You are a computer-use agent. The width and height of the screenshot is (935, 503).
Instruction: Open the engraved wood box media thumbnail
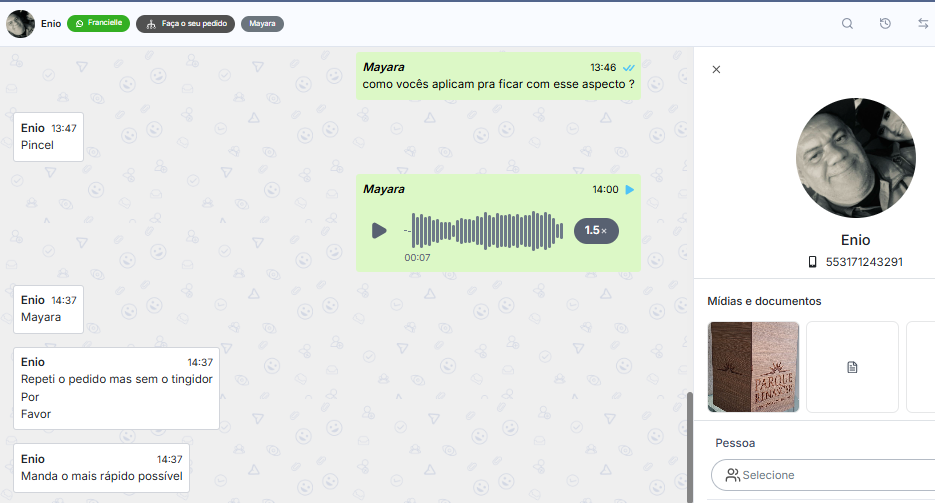(x=753, y=367)
